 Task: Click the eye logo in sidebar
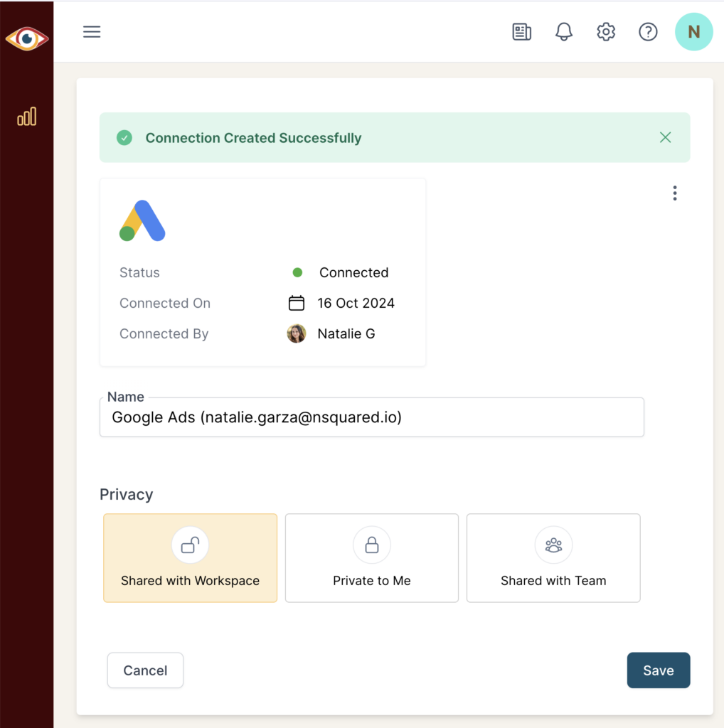(26, 38)
